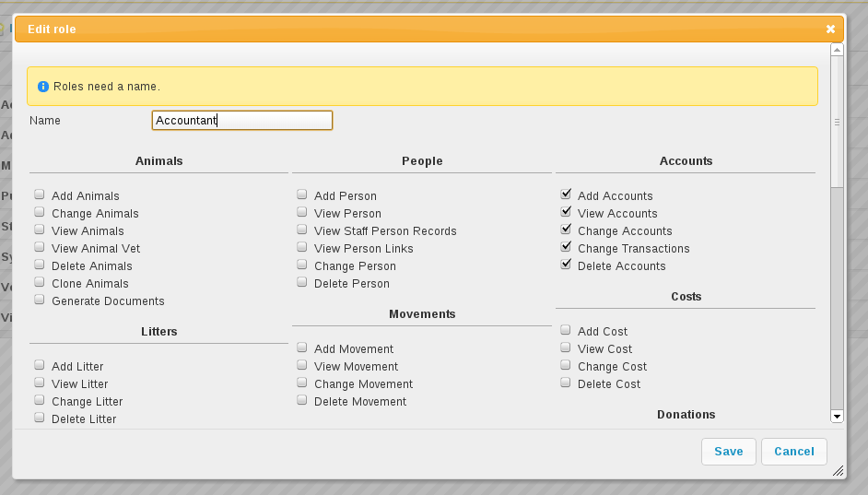Viewport: 868px width, 495px height.
Task: Tick the Clone Animals checkbox
Action: click(40, 283)
